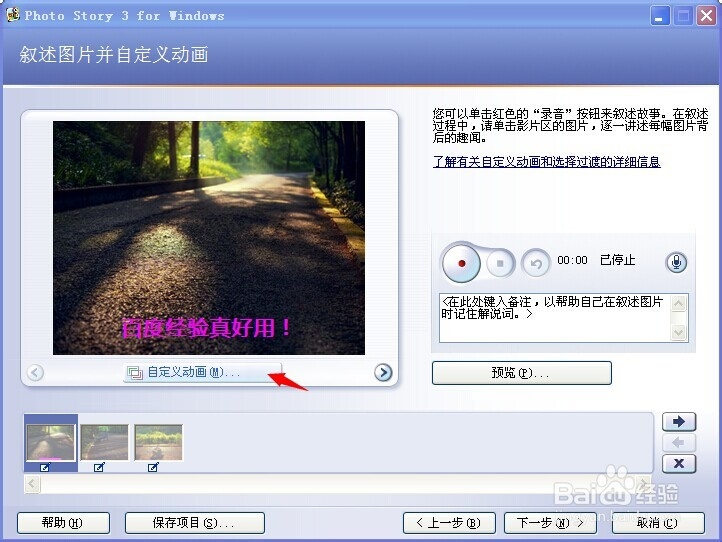Click the edit marker under first thumbnail
Screen dimensions: 722x542
pyautogui.click(x=45, y=467)
